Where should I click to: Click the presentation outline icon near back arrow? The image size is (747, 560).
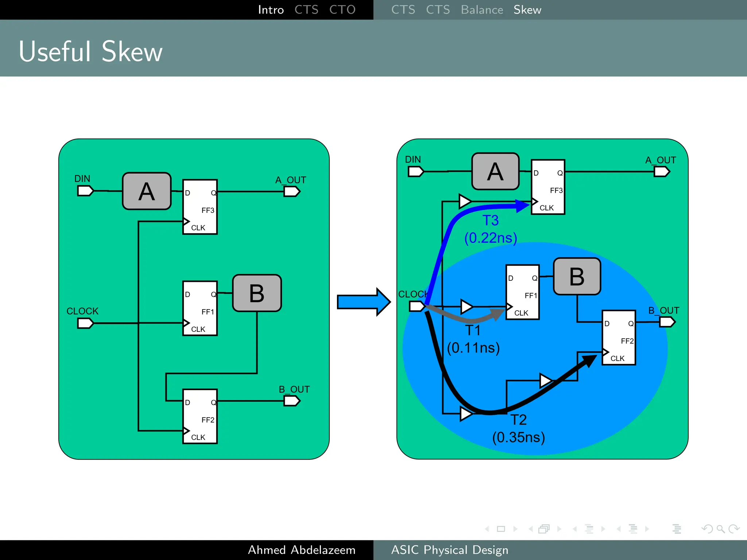(x=677, y=529)
